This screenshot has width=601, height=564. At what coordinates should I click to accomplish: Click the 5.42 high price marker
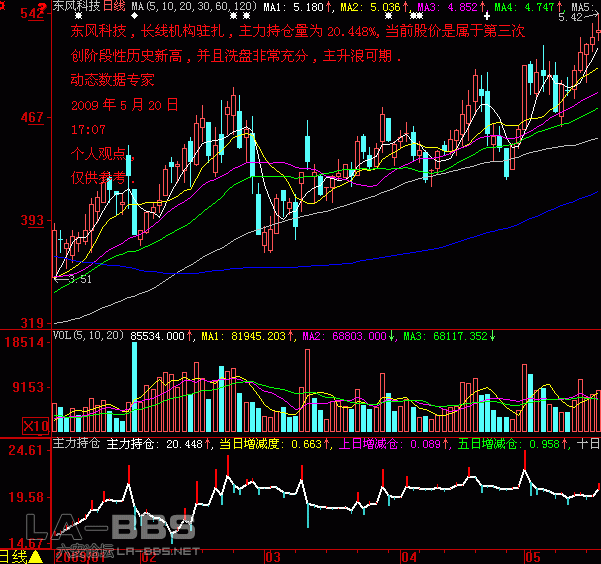[x=571, y=18]
